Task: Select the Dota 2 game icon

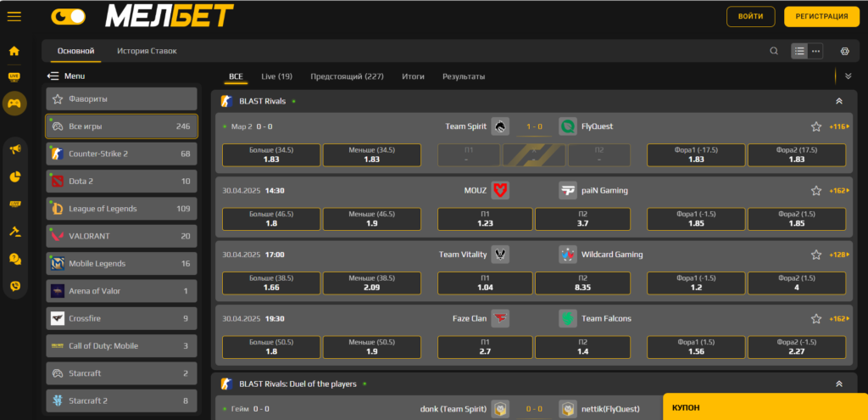Action: click(x=58, y=182)
